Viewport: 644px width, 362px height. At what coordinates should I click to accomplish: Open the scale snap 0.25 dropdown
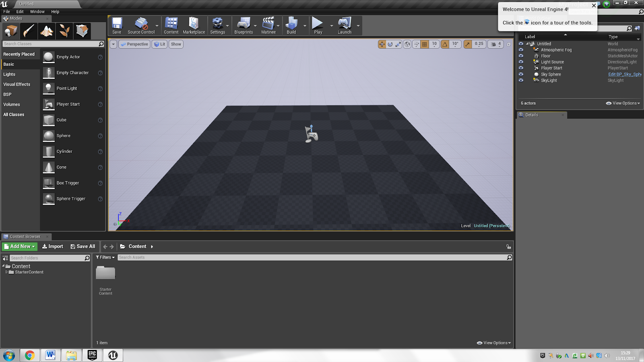point(479,44)
